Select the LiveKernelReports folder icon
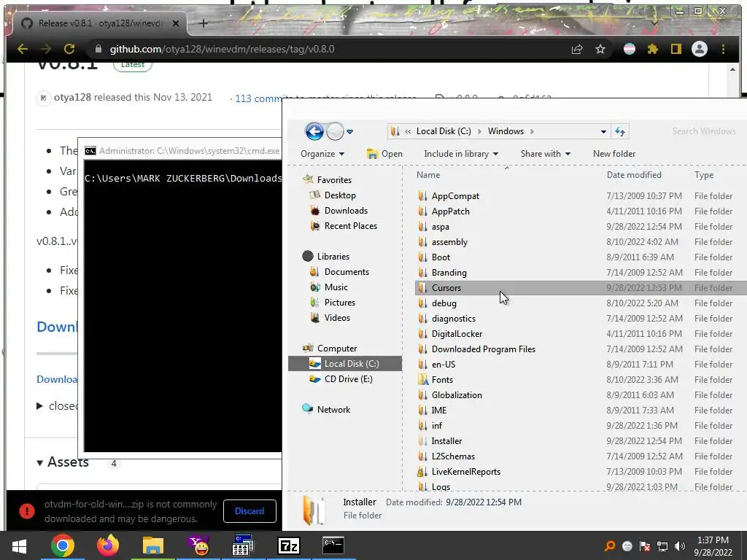Viewport: 747px width, 560px height. click(x=422, y=472)
